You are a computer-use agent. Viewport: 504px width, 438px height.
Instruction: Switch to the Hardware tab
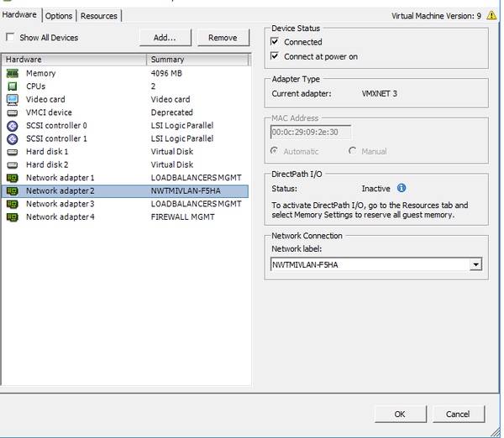(x=19, y=15)
